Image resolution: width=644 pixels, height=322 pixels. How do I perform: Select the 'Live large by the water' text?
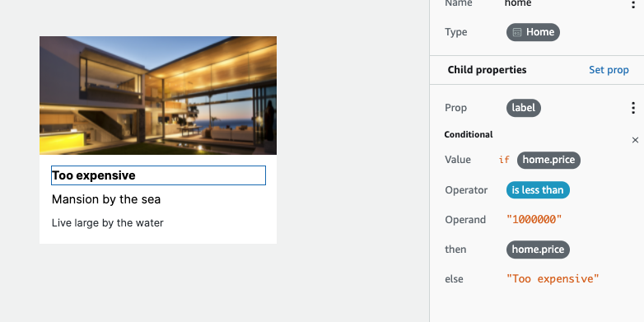[108, 223]
